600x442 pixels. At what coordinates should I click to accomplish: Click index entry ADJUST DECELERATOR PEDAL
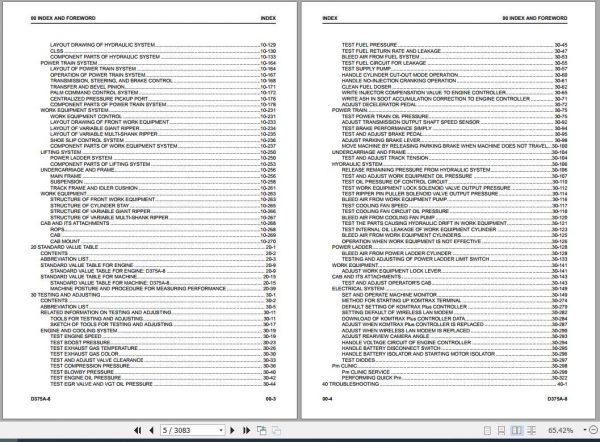[x=379, y=104]
